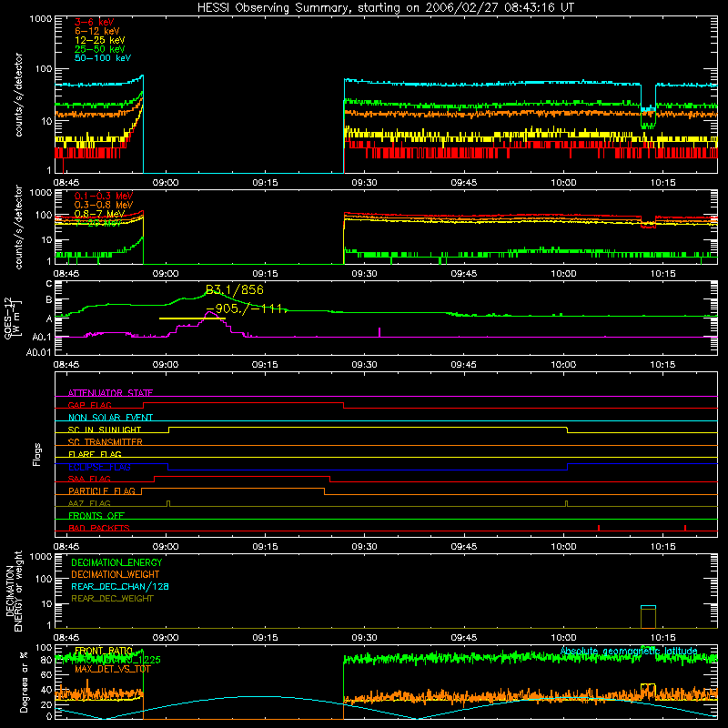728x728 pixels.
Task: Click the MAX_DET_VS_TOT legend entry
Action: [x=113, y=669]
